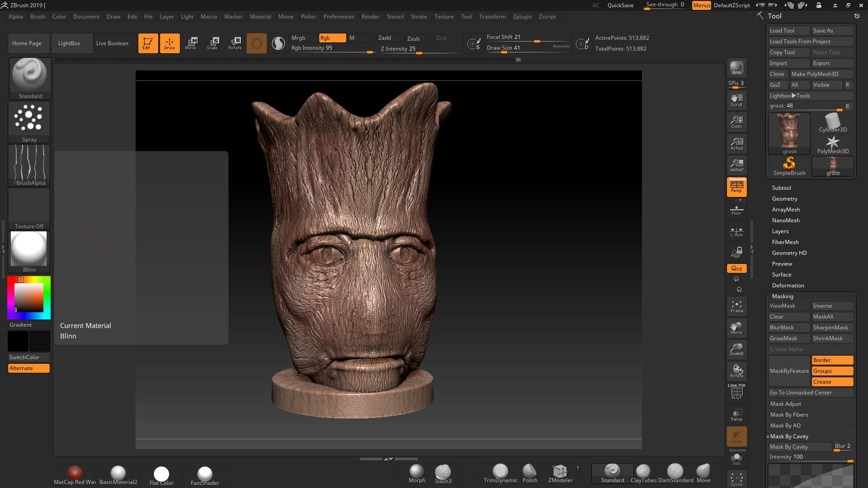This screenshot has height=488, width=868.
Task: Select the canvas Zoom icon
Action: click(736, 122)
